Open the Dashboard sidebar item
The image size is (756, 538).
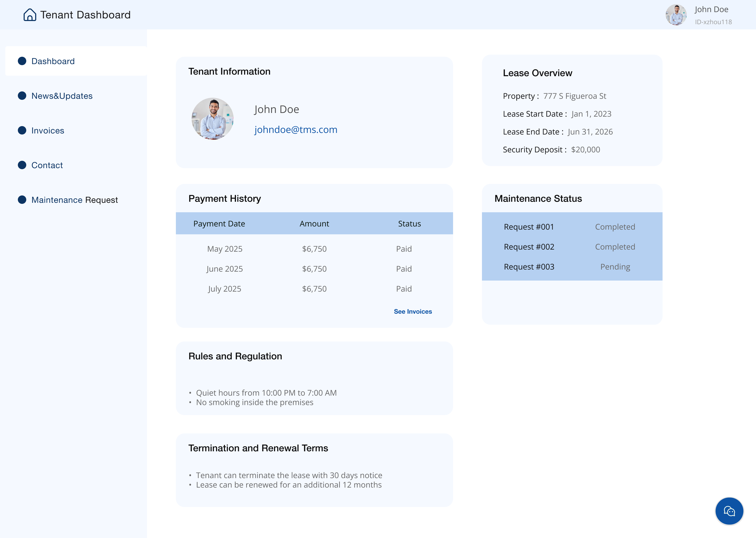(53, 61)
